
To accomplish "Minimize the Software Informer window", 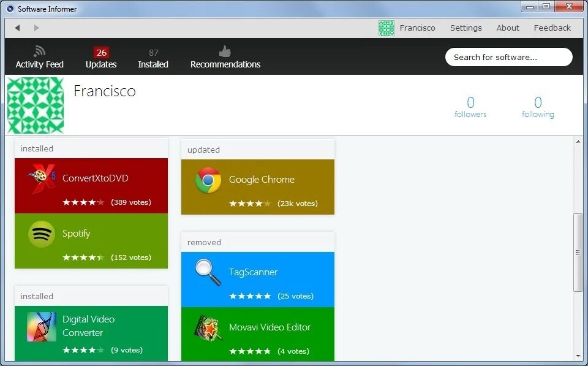I will coord(529,6).
